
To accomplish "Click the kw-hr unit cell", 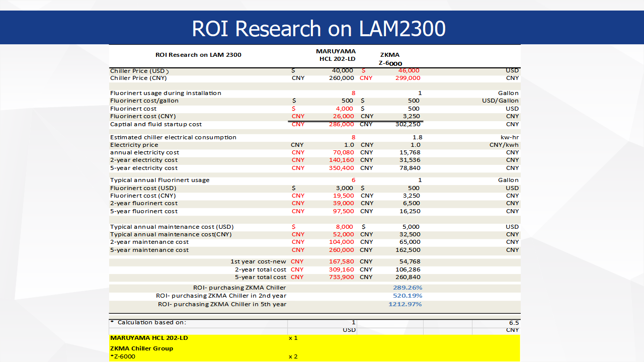I will (x=508, y=137).
